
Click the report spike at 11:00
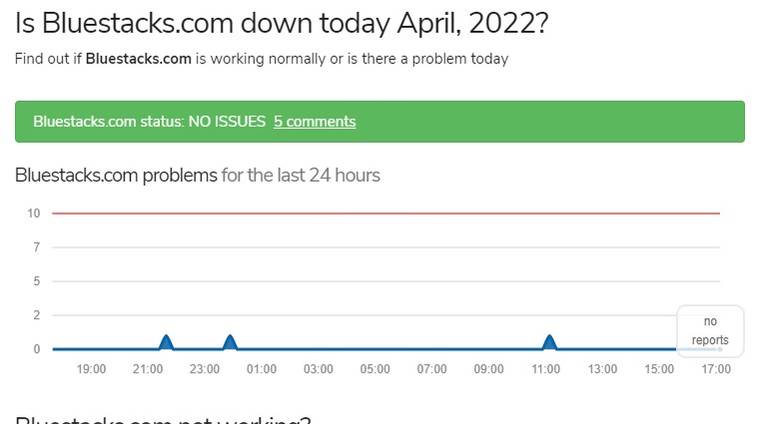click(x=549, y=343)
